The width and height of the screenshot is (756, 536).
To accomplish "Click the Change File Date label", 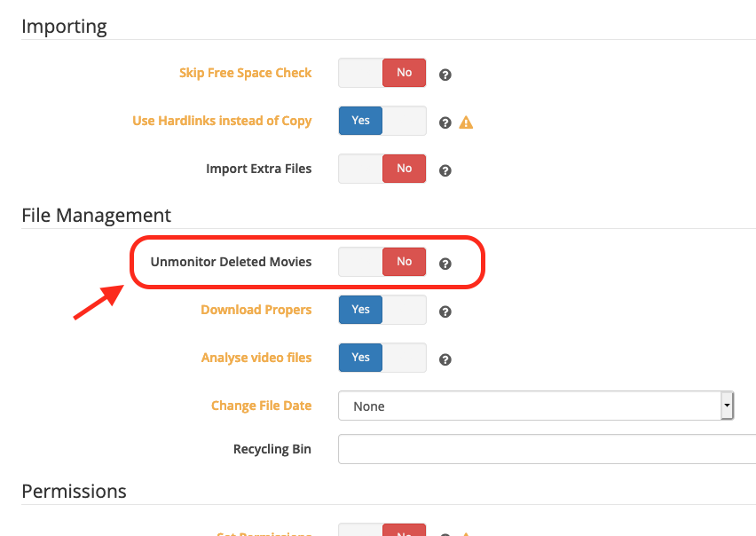I will coord(262,406).
